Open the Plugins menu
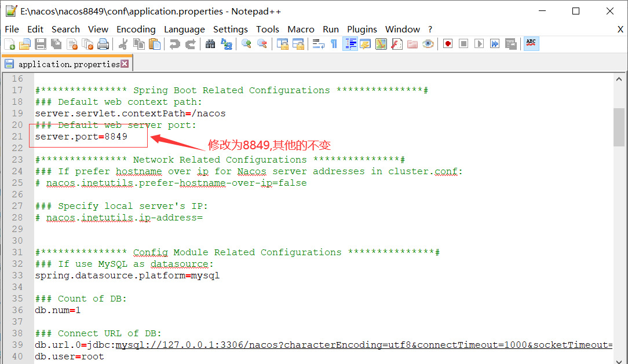Screen dimensions: 628x364 [362, 29]
